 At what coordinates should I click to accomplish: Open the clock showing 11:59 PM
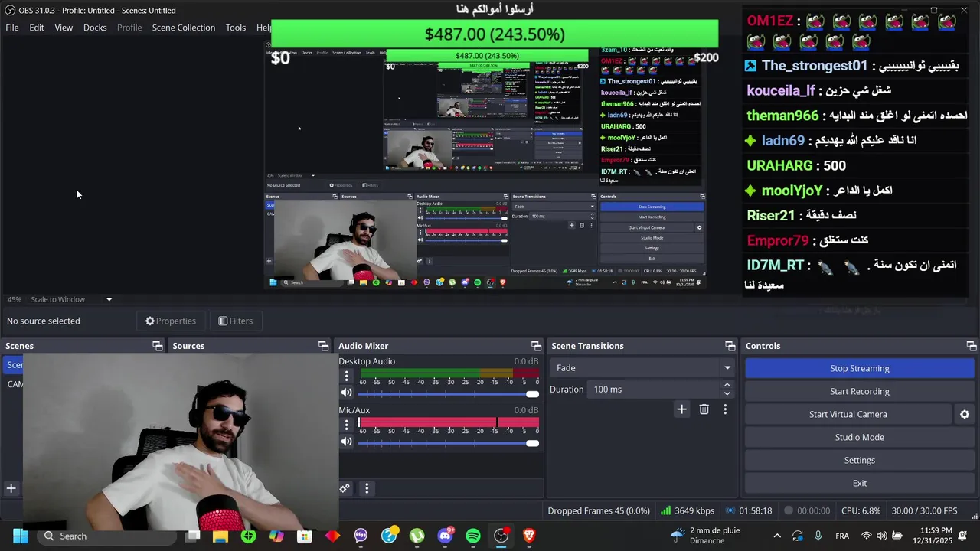(x=933, y=536)
